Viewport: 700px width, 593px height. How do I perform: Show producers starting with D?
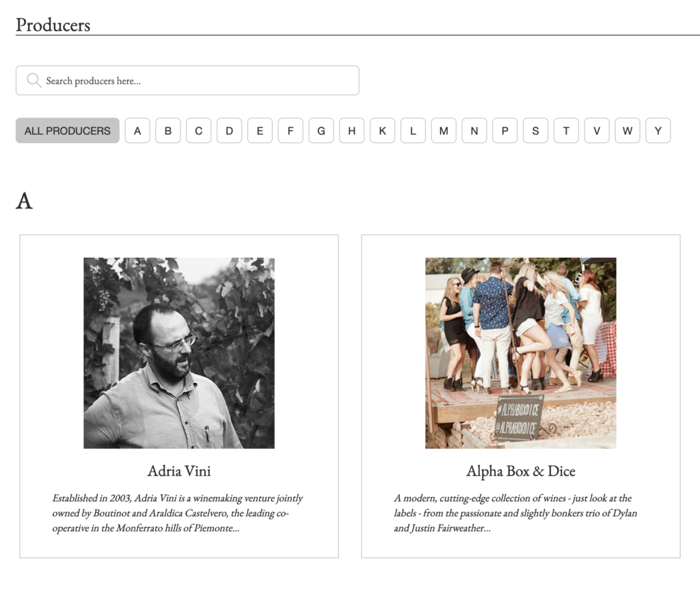point(229,131)
